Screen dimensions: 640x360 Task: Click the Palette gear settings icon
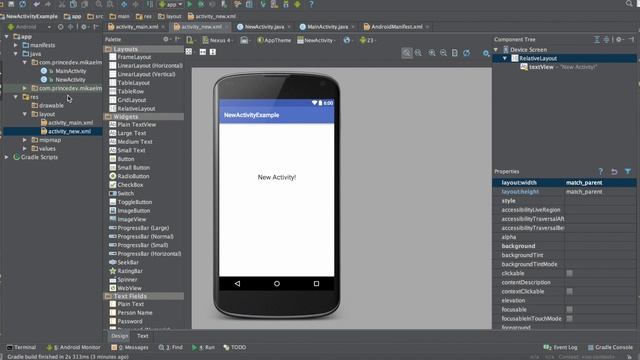pos(166,39)
